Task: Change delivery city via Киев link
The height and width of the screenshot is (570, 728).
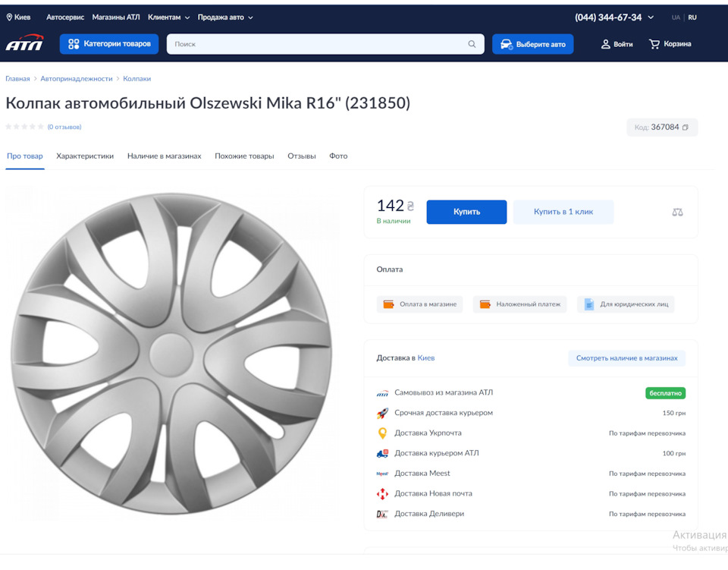Action: 425,358
